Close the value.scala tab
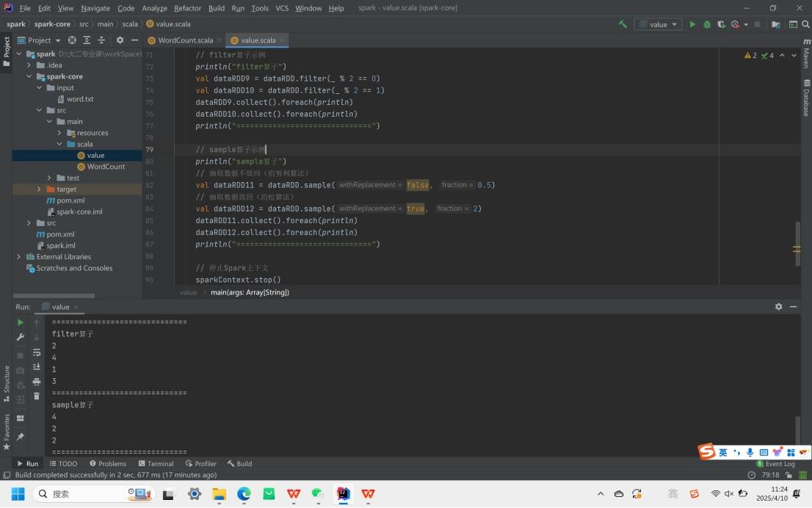Screen dimensions: 812x508 [x=282, y=40]
